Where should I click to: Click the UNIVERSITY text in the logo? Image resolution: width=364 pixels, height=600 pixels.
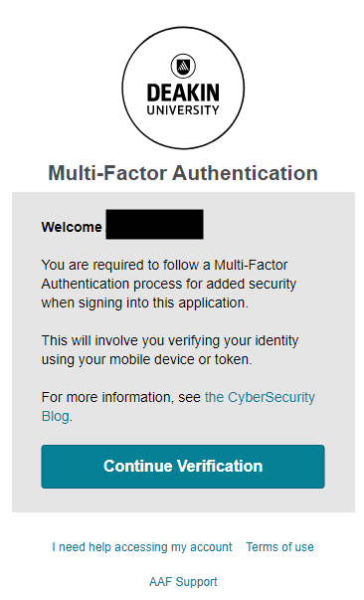(183, 110)
